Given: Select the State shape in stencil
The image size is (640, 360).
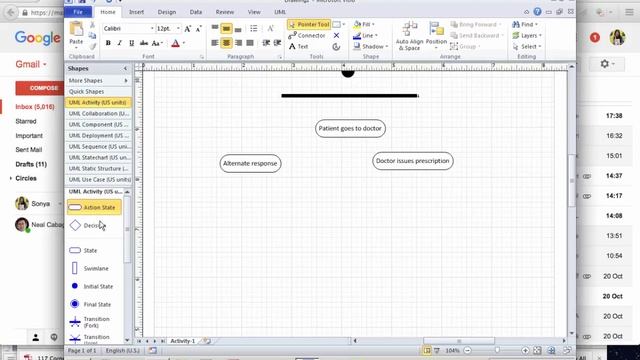Looking at the screenshot, I should pyautogui.click(x=83, y=250).
